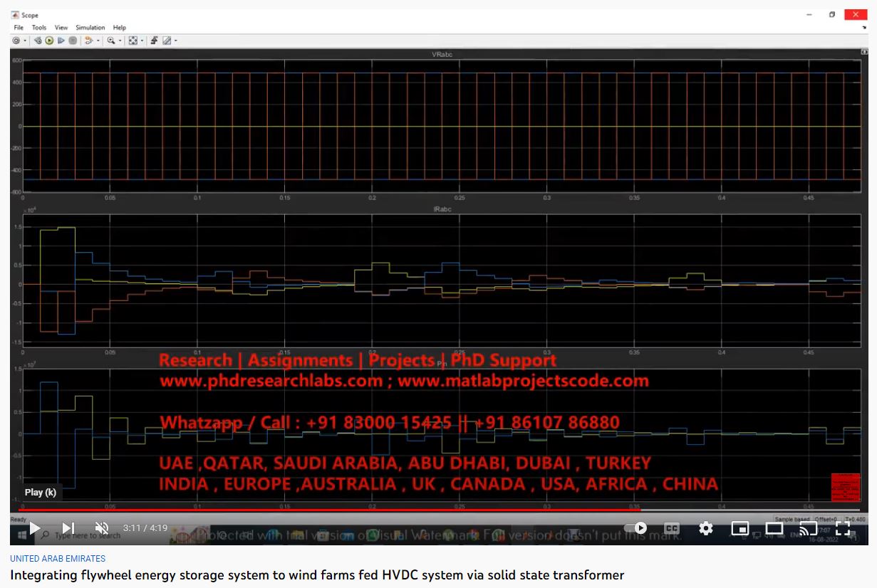The height and width of the screenshot is (588, 877).
Task: Cast video to a TV
Action: point(809,528)
